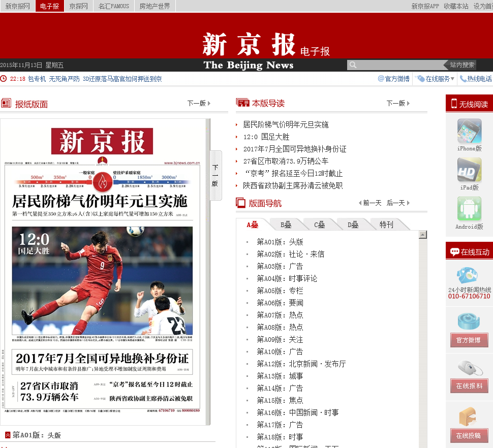Switch to the 特刊 tab
Screen dimensions: 493x448
pyautogui.click(x=386, y=225)
